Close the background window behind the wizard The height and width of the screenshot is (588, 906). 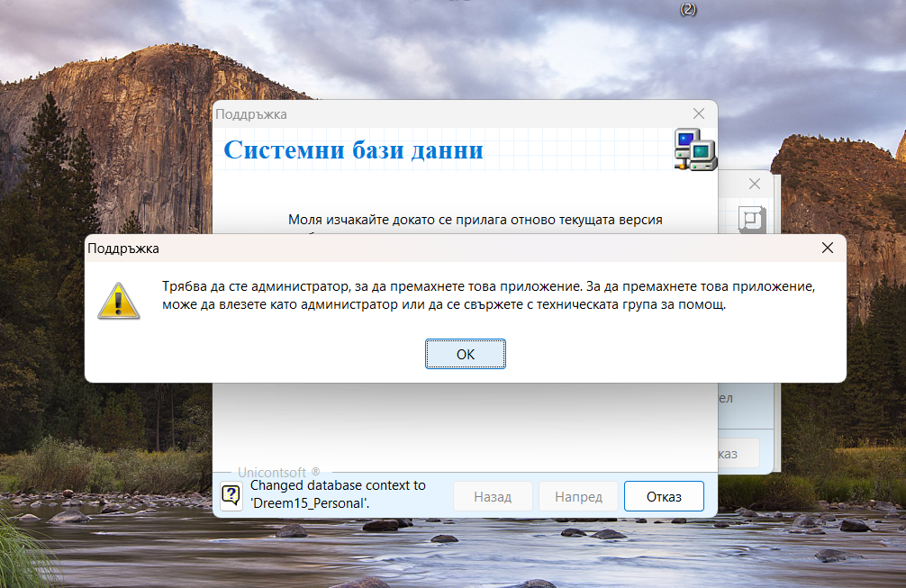pyautogui.click(x=755, y=184)
